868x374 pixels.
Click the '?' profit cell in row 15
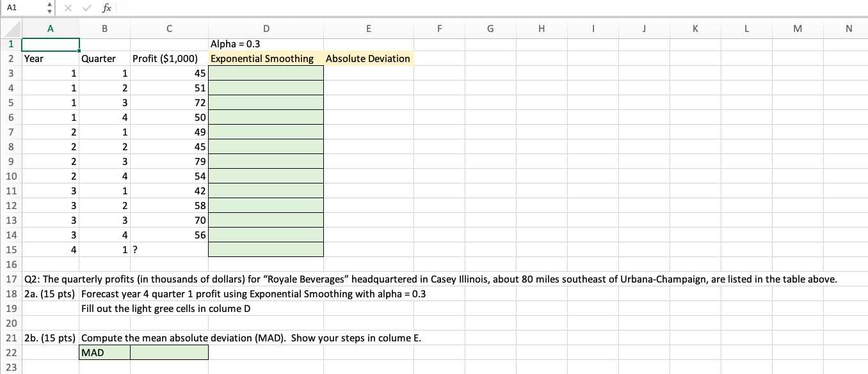click(169, 249)
